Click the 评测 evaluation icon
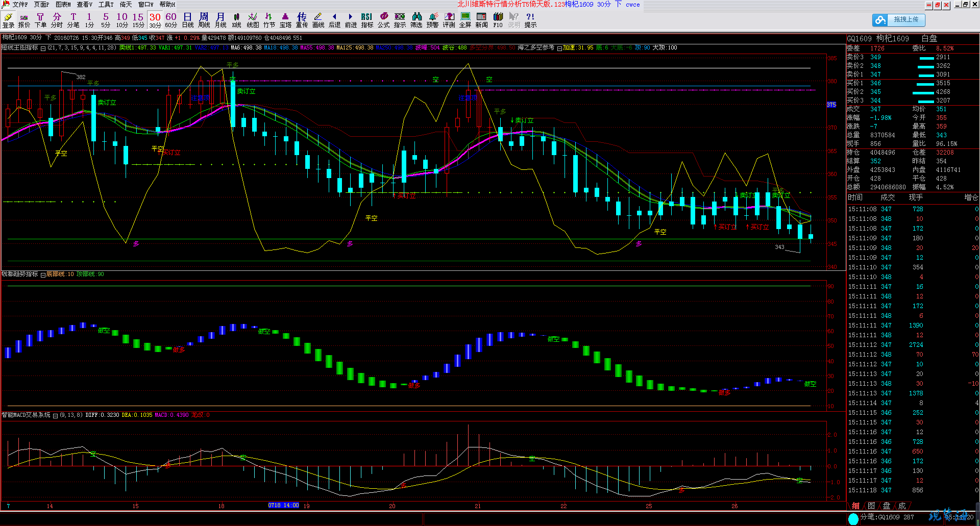Screen dimensions: 980x526 (449, 20)
